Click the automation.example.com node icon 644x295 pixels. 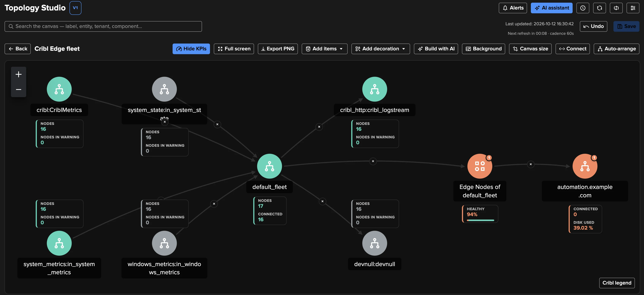pyautogui.click(x=585, y=166)
